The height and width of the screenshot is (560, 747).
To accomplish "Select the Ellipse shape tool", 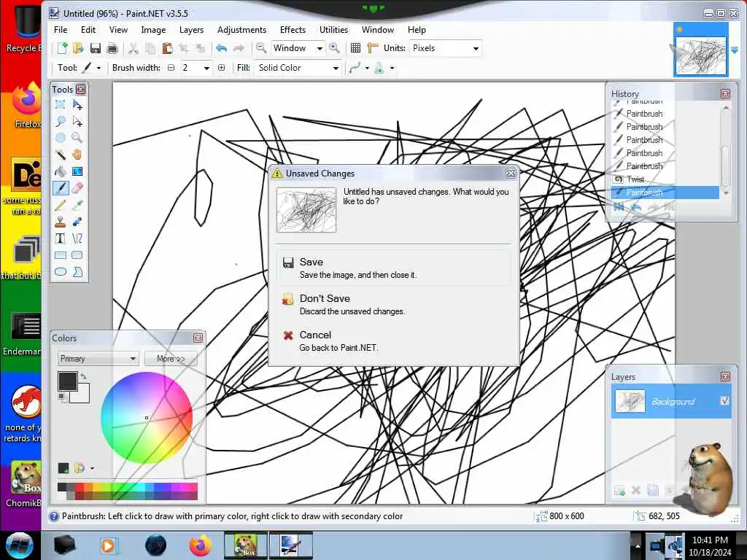I will (61, 272).
